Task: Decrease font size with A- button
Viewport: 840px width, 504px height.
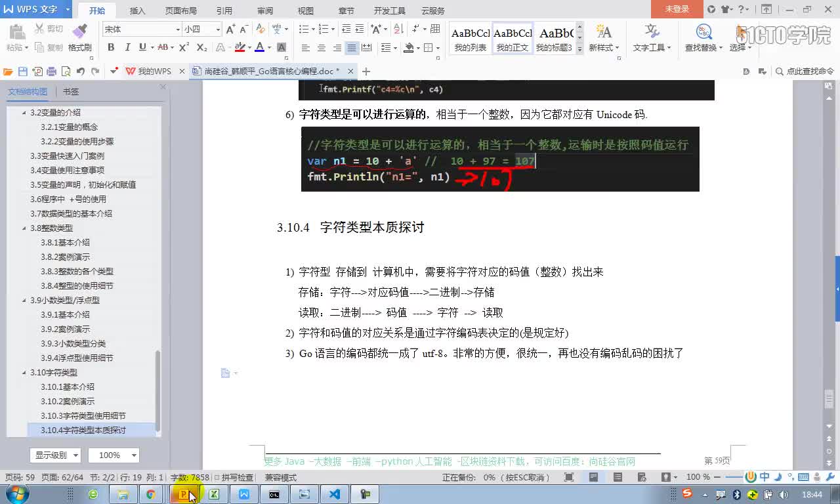Action: (243, 29)
